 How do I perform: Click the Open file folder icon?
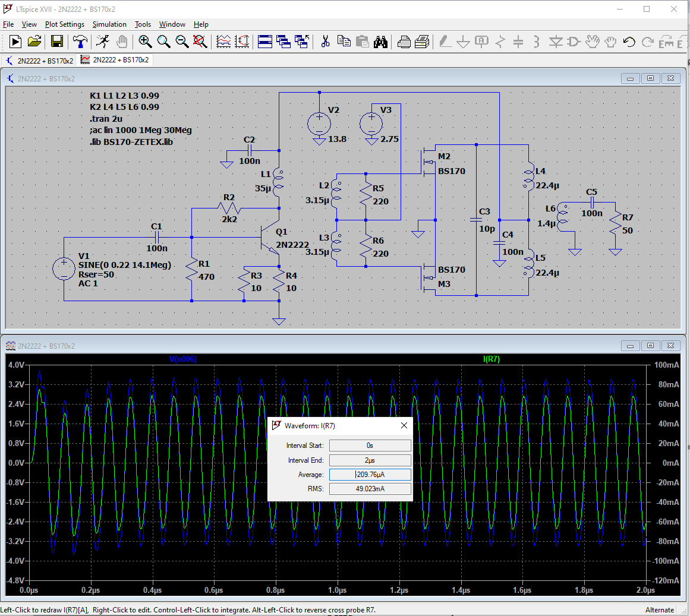[x=34, y=42]
